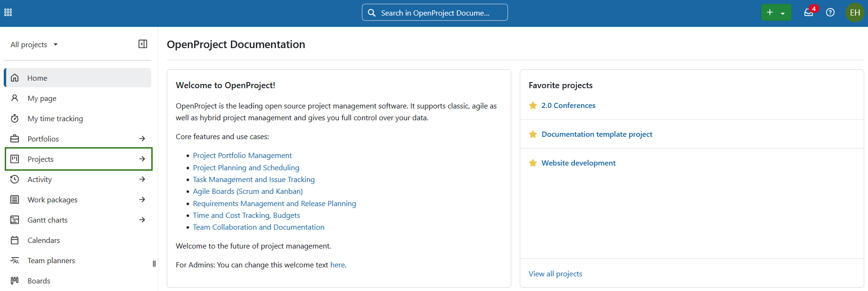Expand the create button dropdown caret

pos(783,13)
